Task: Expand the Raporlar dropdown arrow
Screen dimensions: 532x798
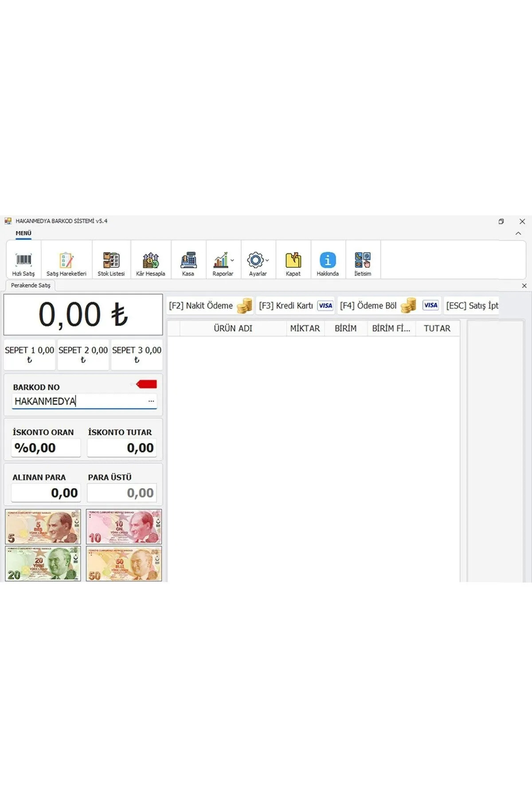Action: point(232,261)
